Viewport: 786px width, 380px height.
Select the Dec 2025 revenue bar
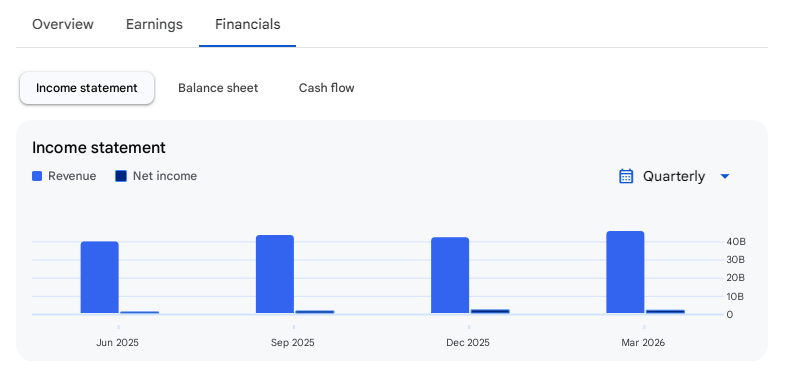coord(450,275)
